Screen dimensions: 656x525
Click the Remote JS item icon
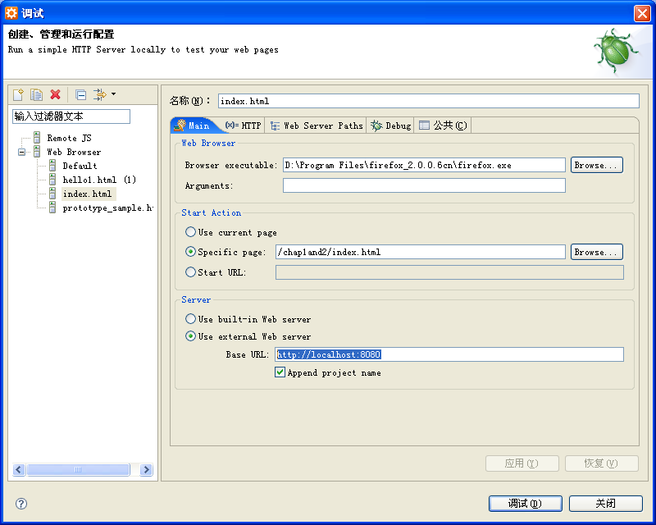(x=37, y=138)
